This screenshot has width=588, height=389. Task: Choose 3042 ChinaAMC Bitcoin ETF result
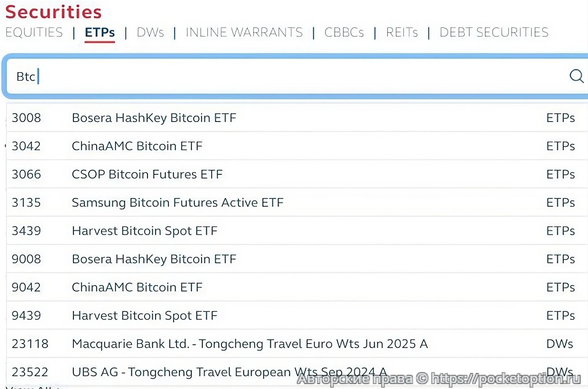coord(137,146)
